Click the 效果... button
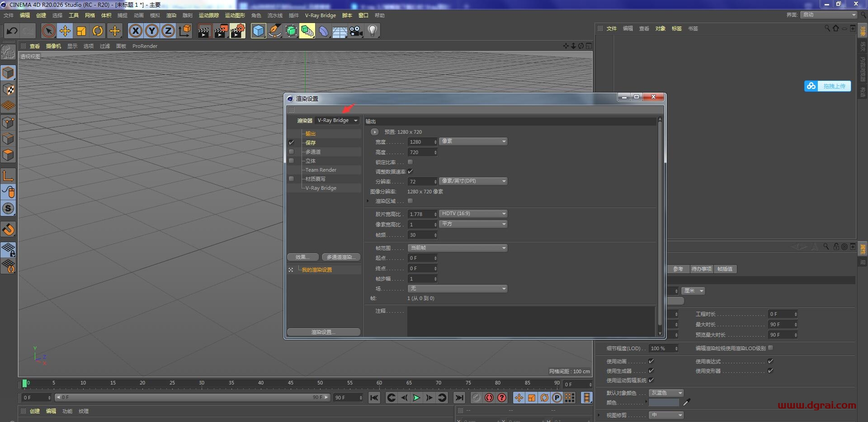The image size is (868, 422). tap(302, 257)
